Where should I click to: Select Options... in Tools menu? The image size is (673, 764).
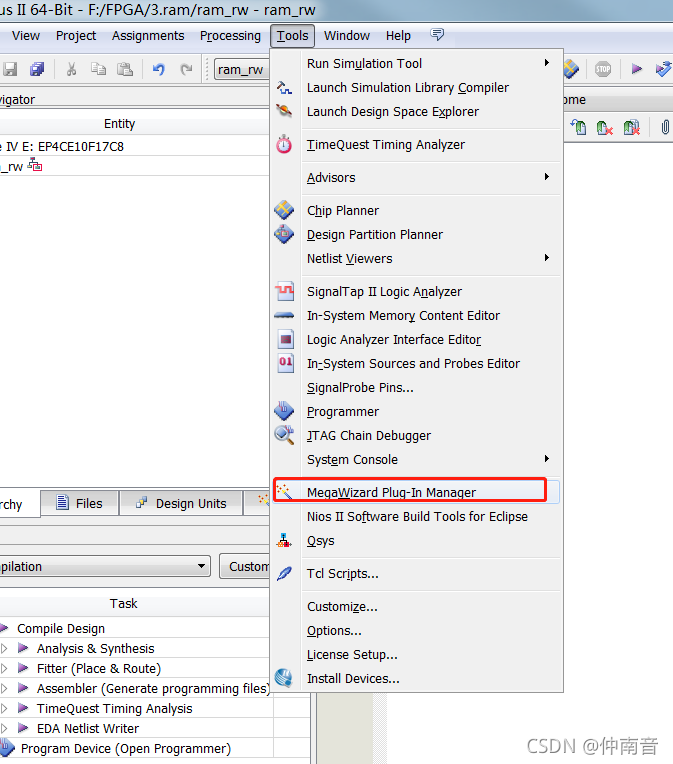334,631
